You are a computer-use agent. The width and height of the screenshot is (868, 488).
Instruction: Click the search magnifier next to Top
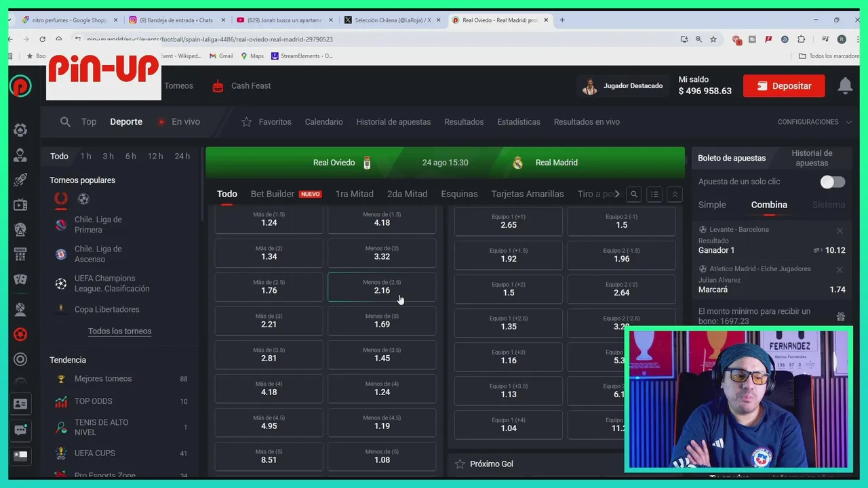tap(65, 122)
